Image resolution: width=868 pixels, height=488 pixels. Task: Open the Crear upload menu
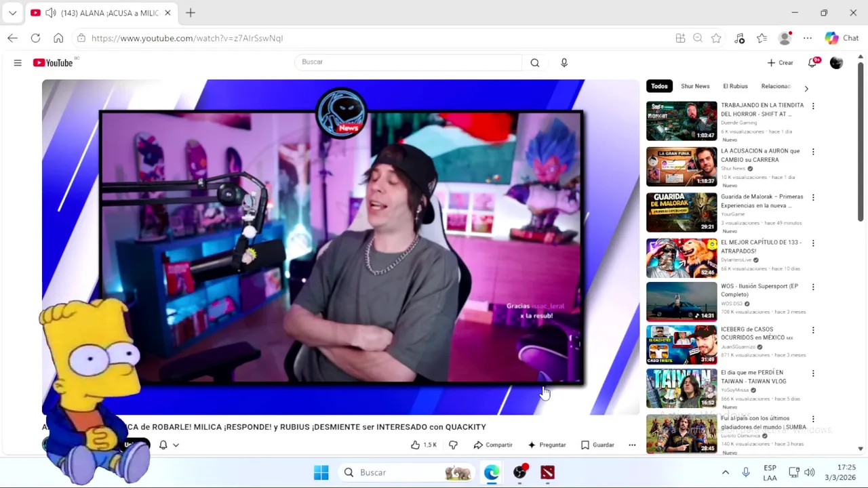[x=780, y=62]
